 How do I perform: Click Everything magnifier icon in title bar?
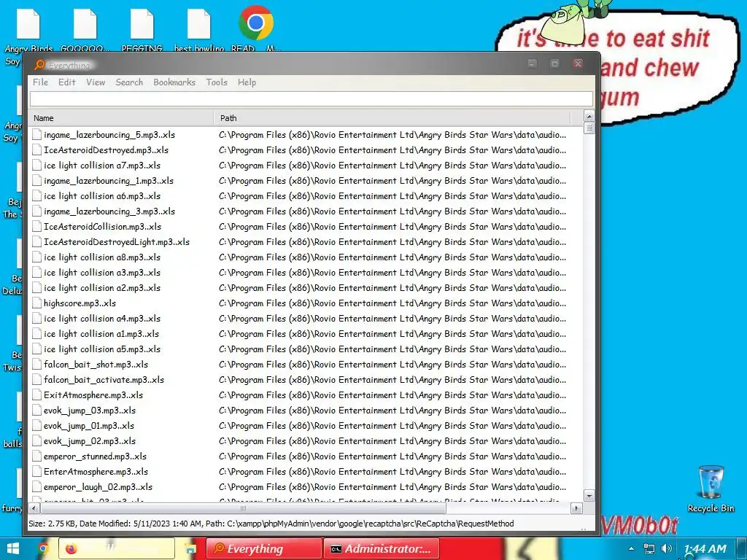point(39,64)
